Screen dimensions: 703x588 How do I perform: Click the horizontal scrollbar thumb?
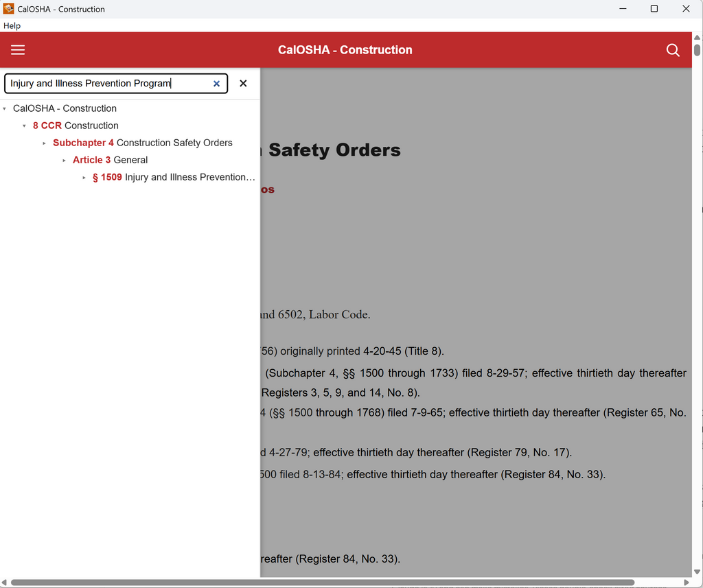pyautogui.click(x=323, y=583)
